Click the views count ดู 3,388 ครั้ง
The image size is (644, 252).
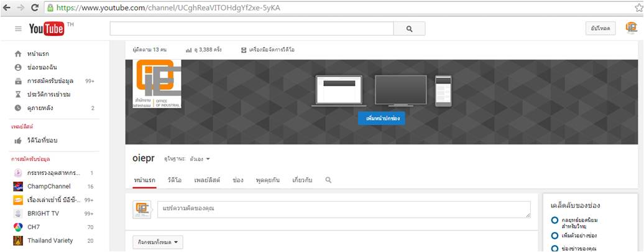tap(203, 50)
